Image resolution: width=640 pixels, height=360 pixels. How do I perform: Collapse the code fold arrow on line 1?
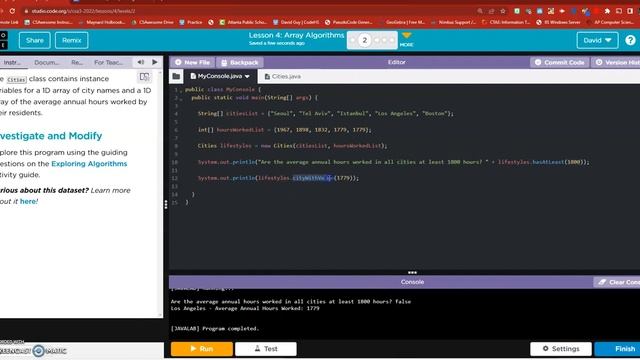click(x=181, y=90)
